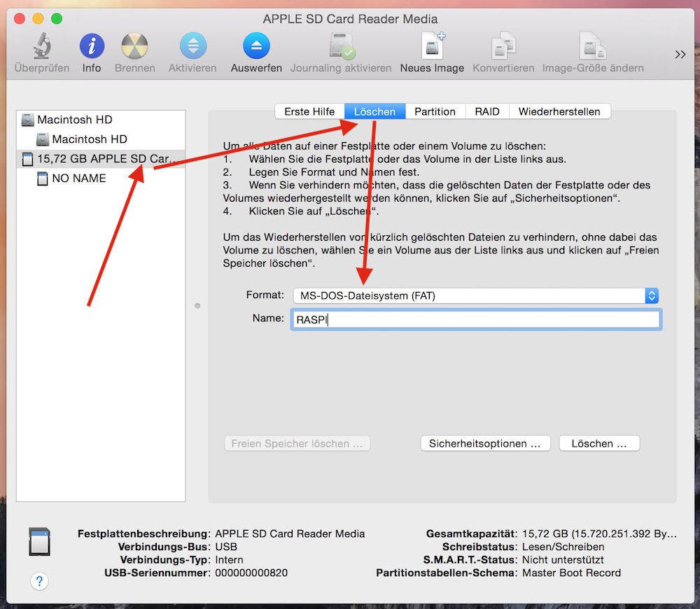Image resolution: width=700 pixels, height=609 pixels.
Task: Open Sicherheitsoptionen button
Action: (x=485, y=443)
